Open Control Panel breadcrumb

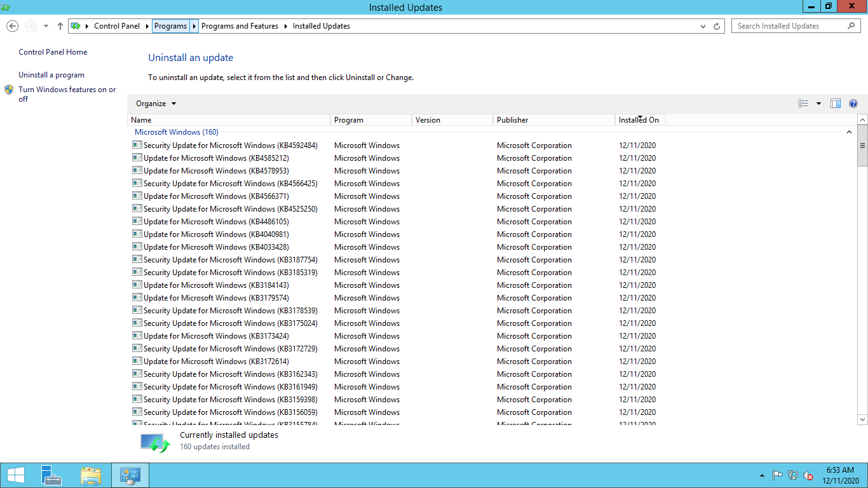(117, 26)
